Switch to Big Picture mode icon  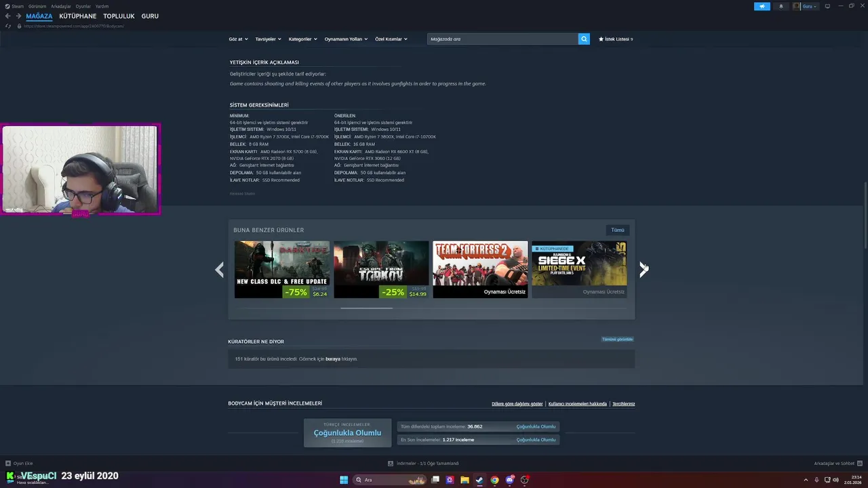(827, 6)
